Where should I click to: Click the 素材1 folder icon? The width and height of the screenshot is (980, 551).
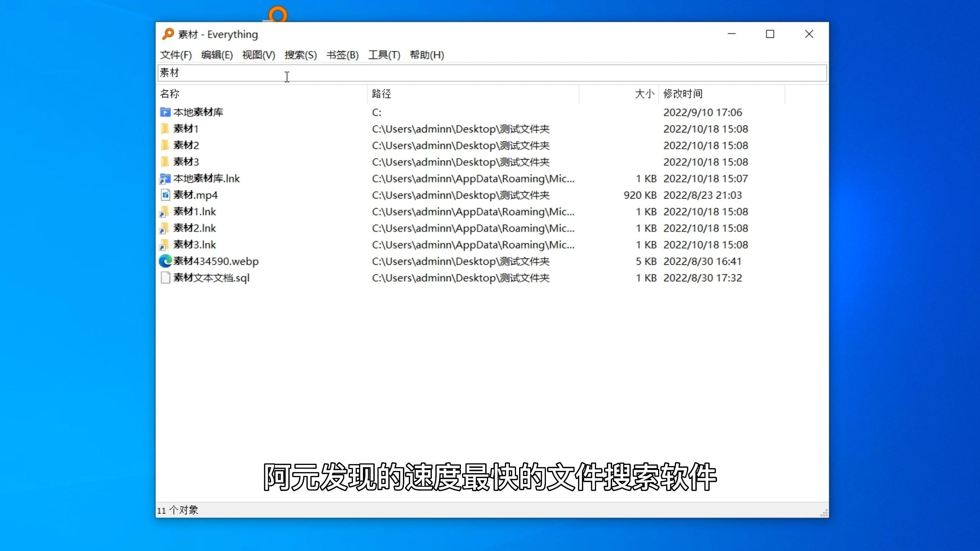pos(165,129)
